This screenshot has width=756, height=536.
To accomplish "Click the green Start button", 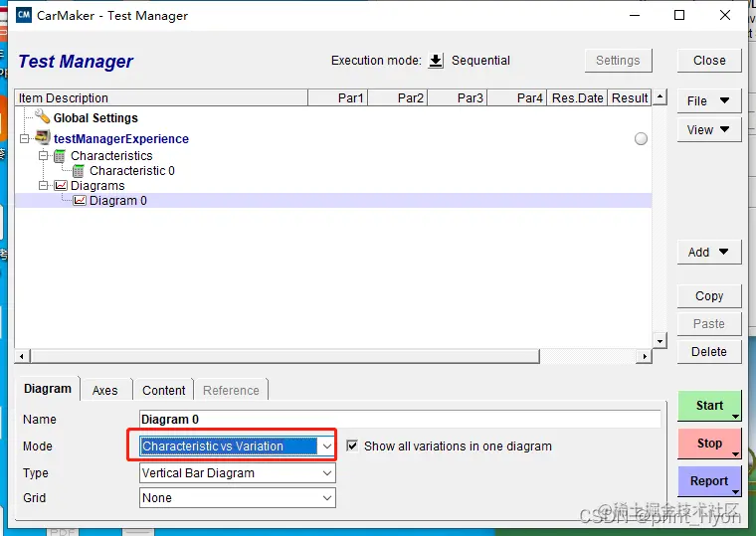I will [x=709, y=406].
